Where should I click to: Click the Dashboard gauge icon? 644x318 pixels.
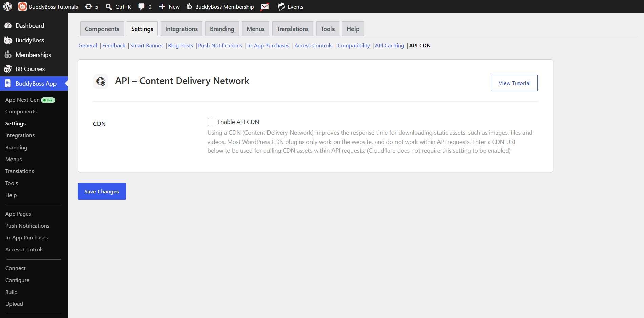click(8, 26)
